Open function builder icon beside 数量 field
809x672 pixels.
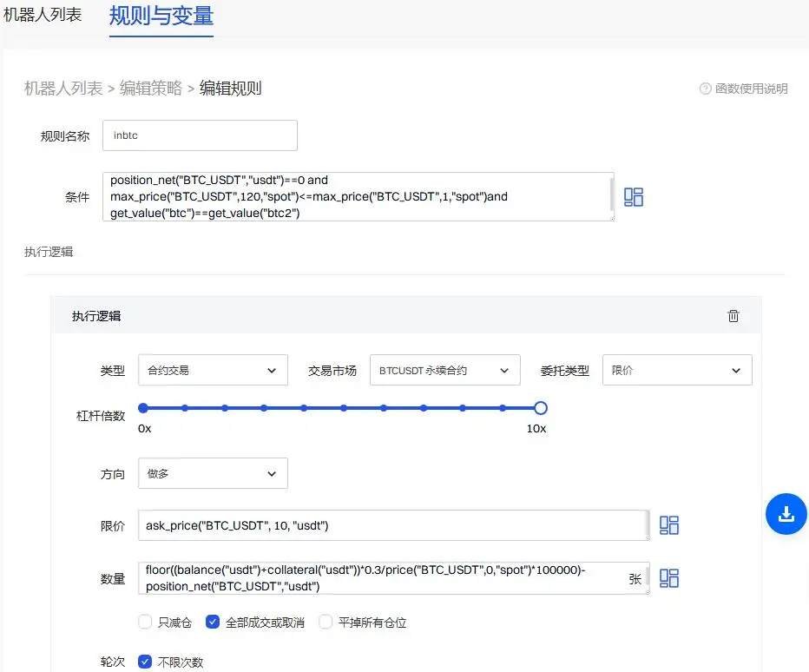click(668, 577)
